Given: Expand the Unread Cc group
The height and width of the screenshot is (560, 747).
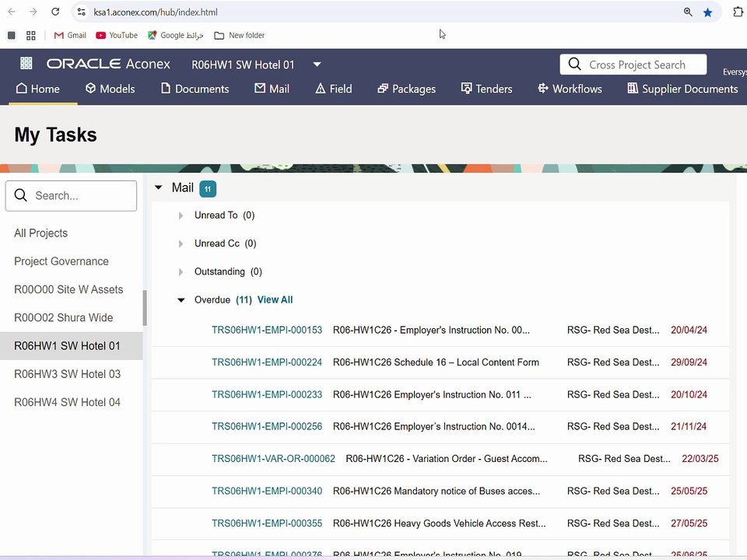Looking at the screenshot, I should coord(181,243).
